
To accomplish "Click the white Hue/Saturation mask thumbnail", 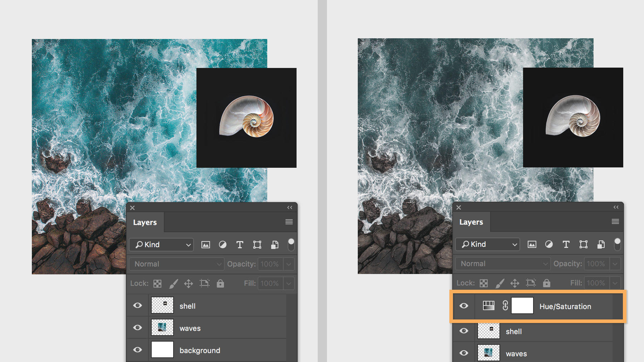I will coord(522,306).
